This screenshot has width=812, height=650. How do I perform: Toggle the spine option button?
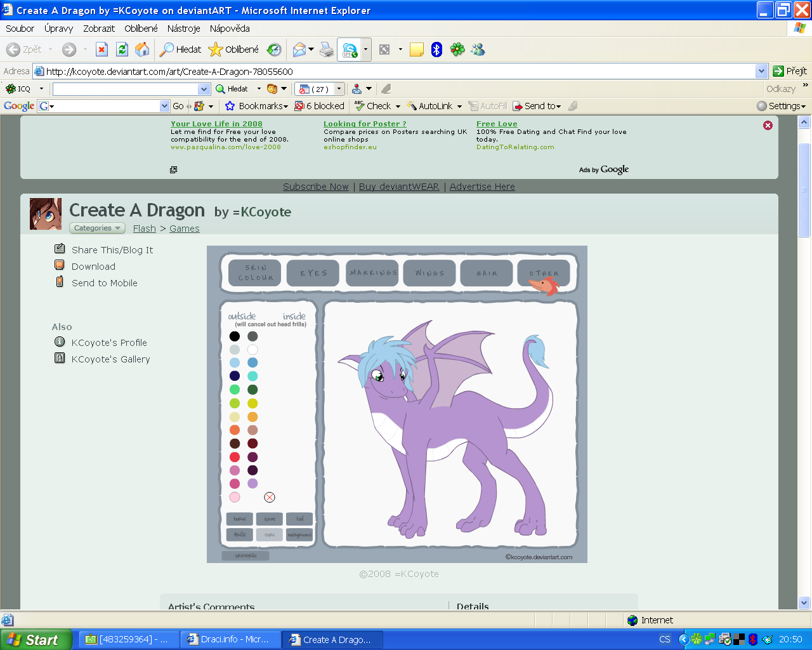pyautogui.click(x=270, y=519)
